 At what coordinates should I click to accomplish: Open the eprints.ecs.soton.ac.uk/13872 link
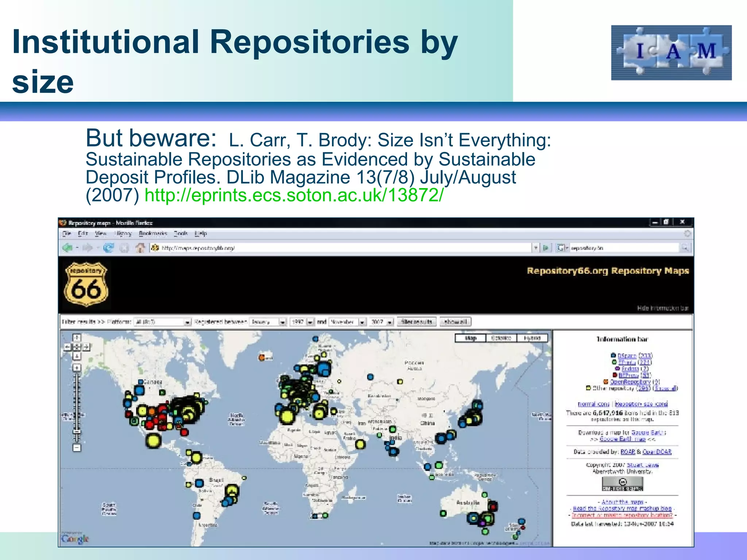294,195
